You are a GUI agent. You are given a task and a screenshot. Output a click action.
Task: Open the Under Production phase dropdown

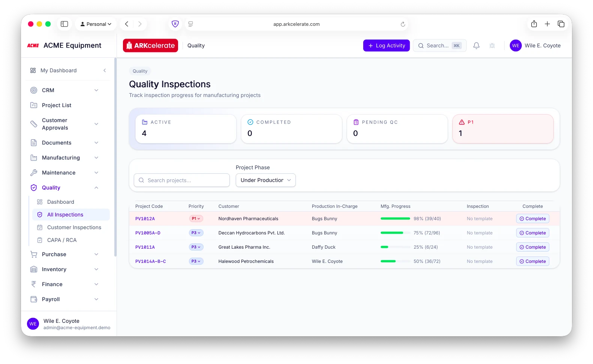[x=265, y=180]
